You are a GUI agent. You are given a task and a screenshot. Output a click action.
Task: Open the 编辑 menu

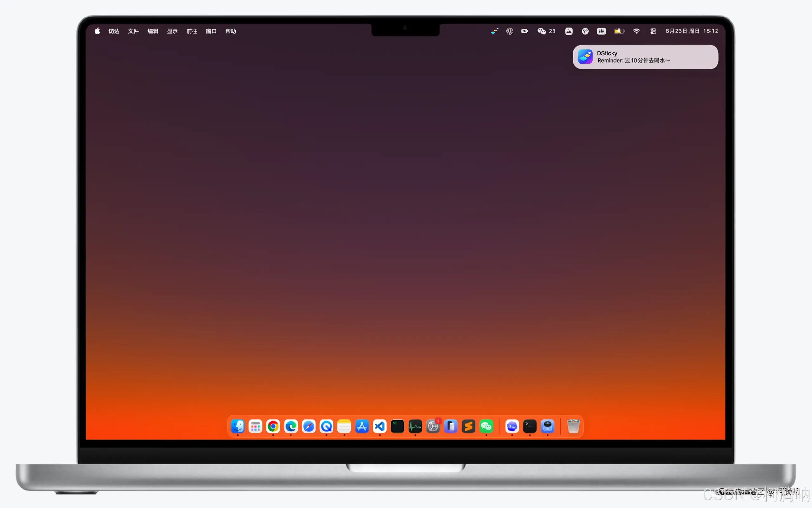click(153, 31)
